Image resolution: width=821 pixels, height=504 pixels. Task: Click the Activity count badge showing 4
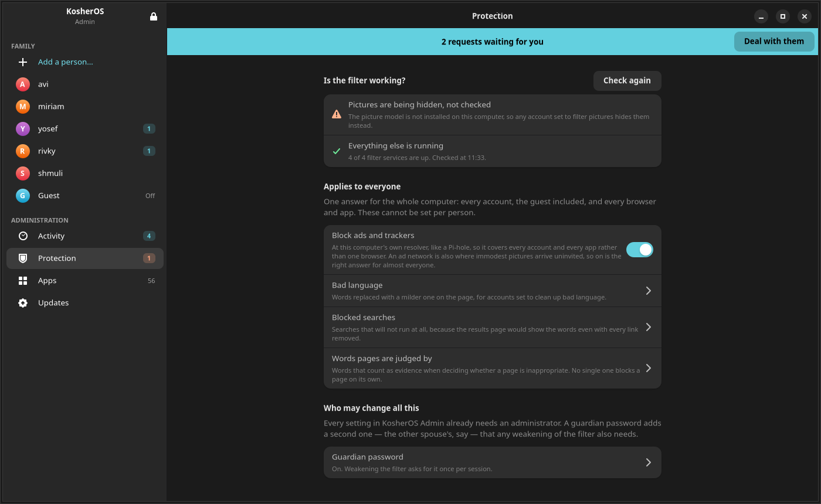149,236
